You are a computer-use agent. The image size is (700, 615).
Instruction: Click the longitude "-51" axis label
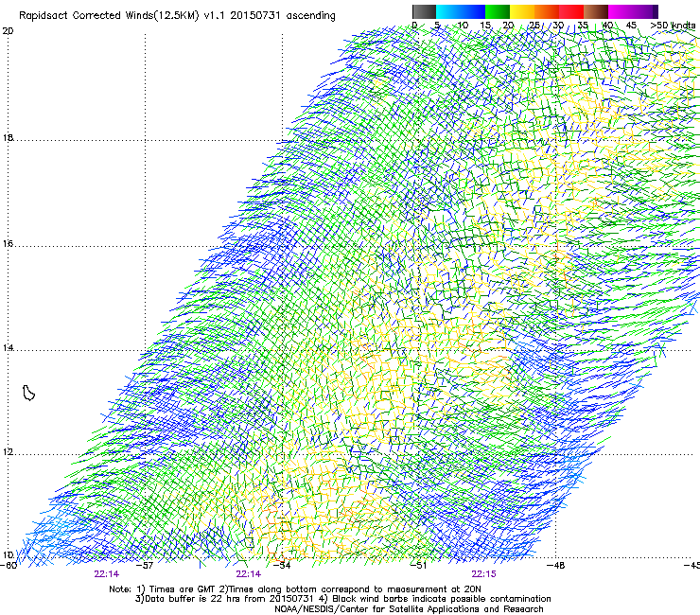tap(419, 565)
